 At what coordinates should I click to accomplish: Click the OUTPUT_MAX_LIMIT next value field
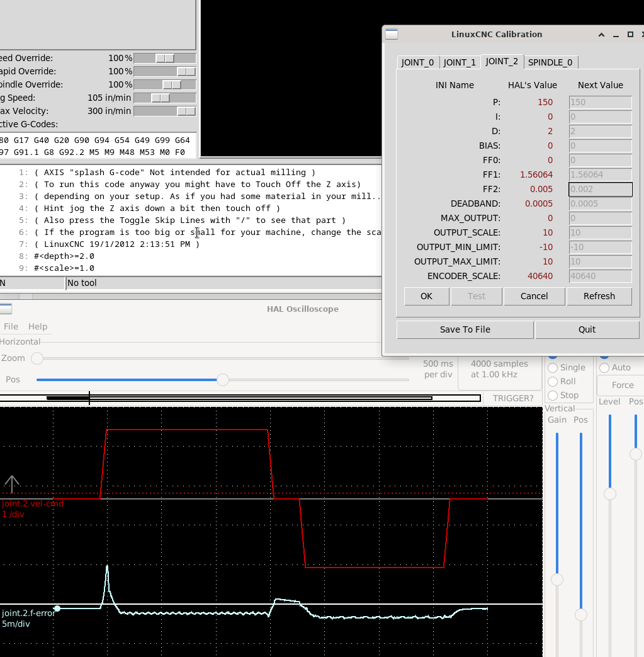point(601,262)
